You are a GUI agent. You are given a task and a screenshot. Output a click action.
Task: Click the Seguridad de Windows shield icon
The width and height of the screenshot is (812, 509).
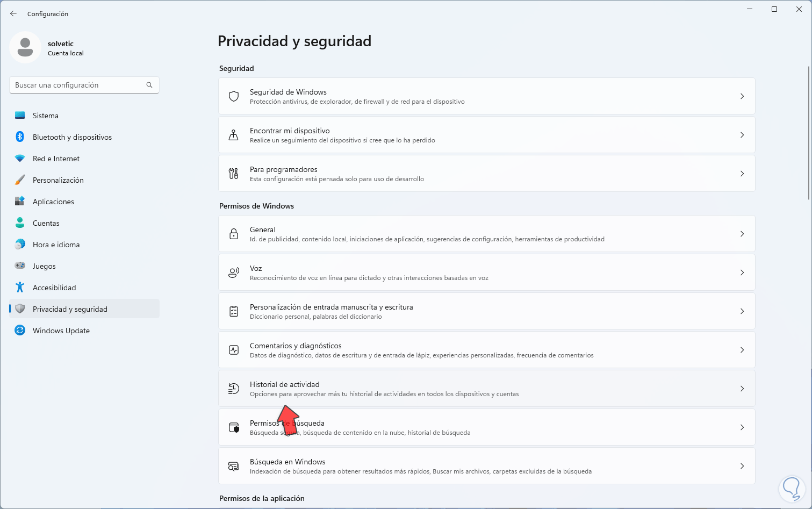pyautogui.click(x=234, y=96)
